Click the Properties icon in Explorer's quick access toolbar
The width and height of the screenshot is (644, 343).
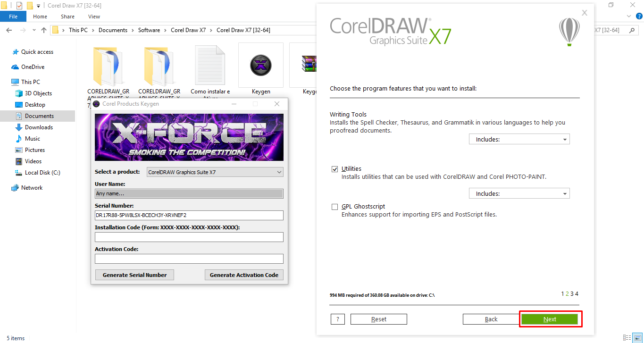19,6
